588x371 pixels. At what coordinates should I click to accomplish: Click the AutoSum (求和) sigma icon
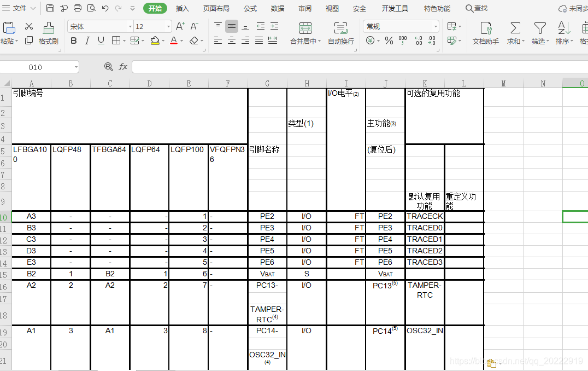click(x=515, y=28)
